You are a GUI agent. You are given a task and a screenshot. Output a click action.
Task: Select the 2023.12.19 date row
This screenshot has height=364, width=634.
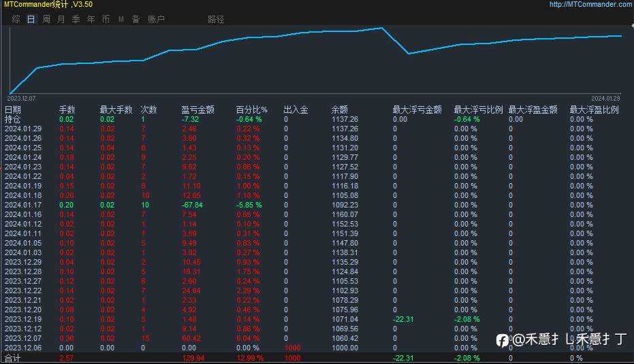pos(23,319)
